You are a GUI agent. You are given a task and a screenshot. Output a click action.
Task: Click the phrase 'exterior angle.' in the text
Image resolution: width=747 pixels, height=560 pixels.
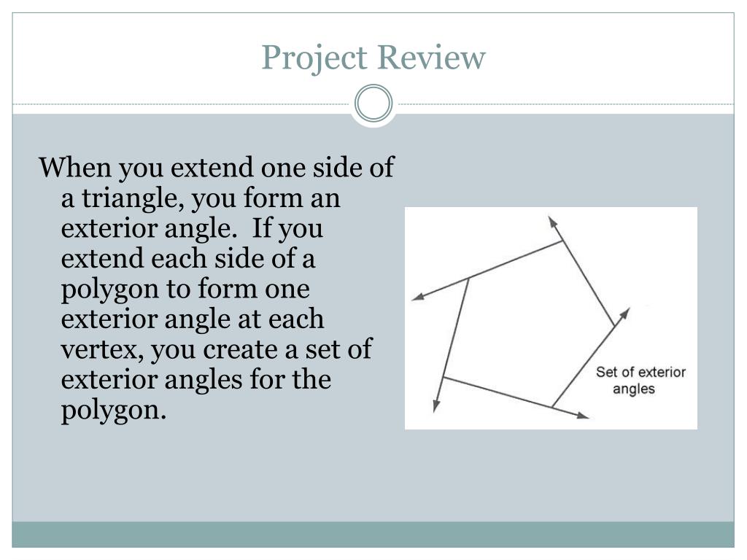[x=149, y=228]
